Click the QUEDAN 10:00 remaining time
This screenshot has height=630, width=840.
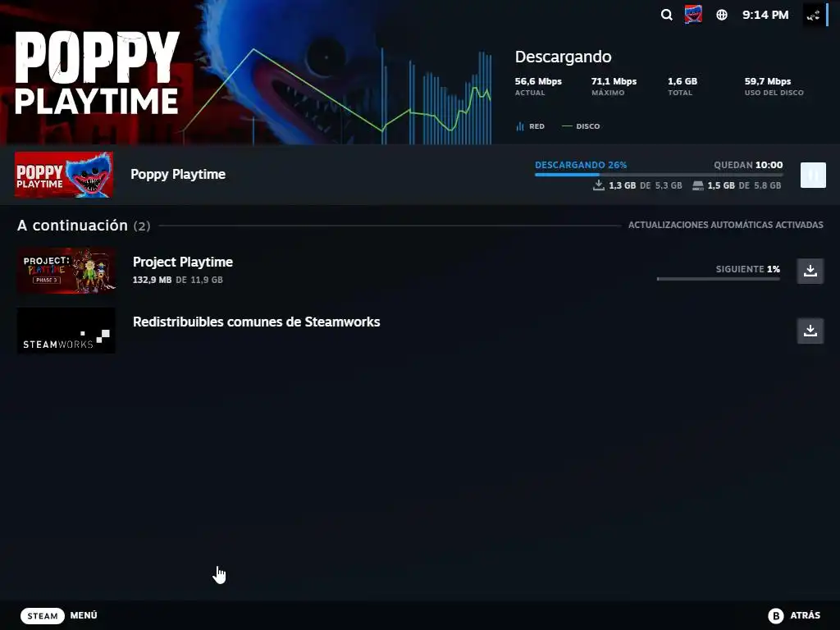748,165
